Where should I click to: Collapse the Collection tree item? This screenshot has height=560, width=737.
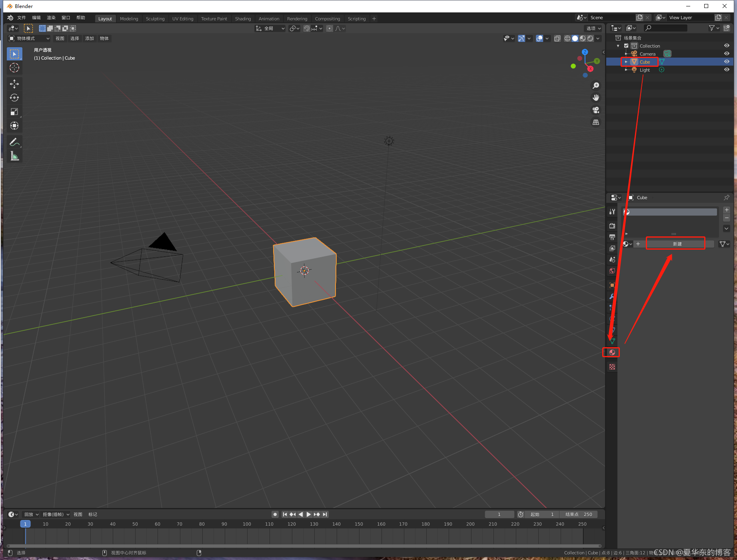[618, 46]
